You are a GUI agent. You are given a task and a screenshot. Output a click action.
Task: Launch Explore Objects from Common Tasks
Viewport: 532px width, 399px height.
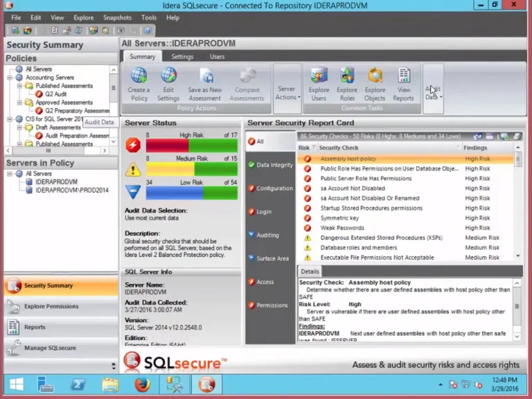pos(375,76)
